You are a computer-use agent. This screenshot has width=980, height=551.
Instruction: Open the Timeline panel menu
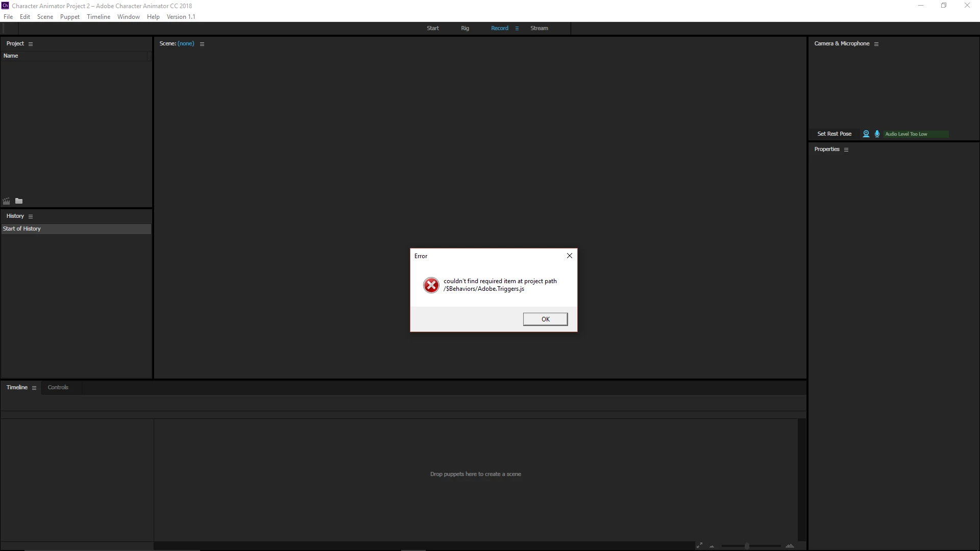(x=34, y=388)
